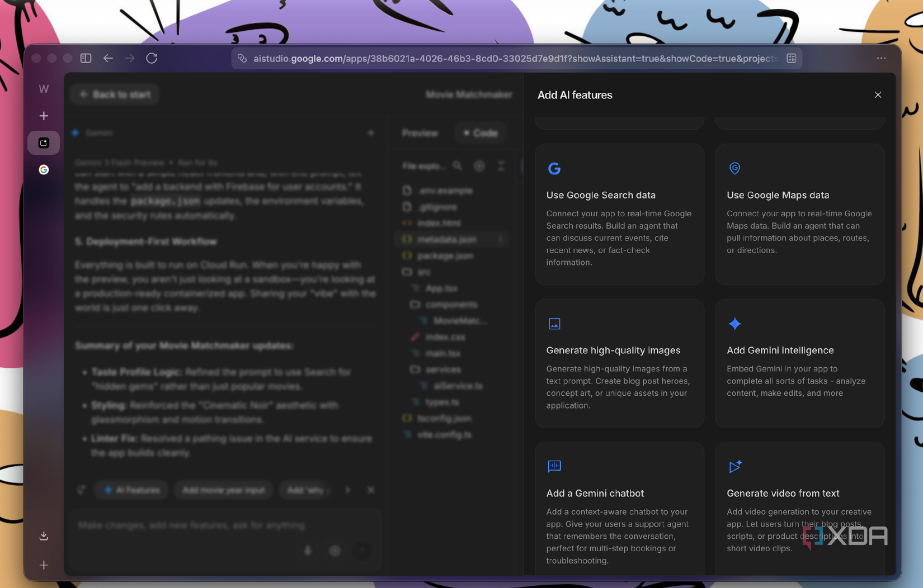Choose Generate high-quality images feature
923x588 pixels.
point(619,363)
